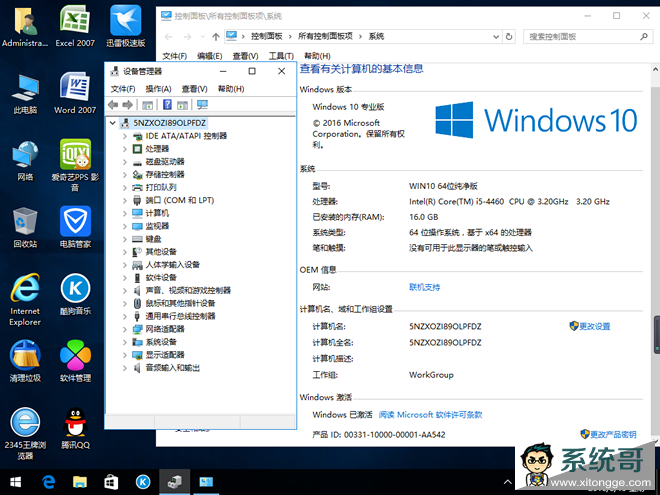
Task: Launch Word 2007 from desktop
Action: [x=75, y=93]
